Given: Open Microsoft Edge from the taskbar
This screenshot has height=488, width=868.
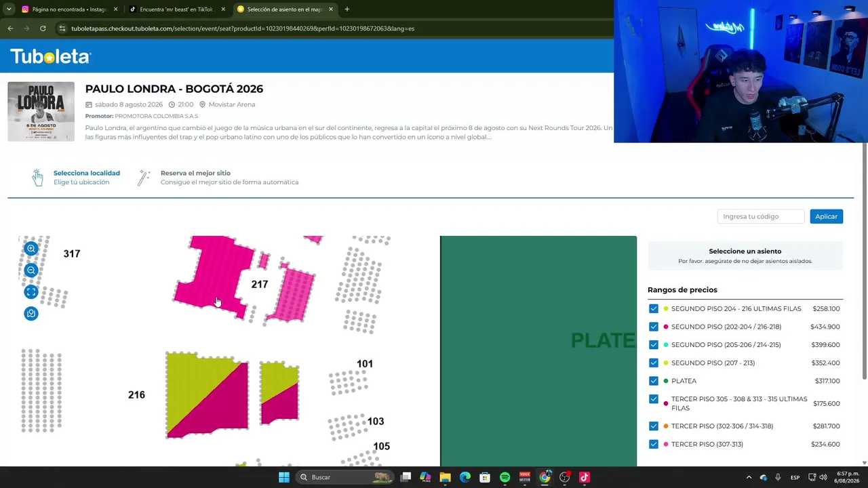Looking at the screenshot, I should 465,477.
